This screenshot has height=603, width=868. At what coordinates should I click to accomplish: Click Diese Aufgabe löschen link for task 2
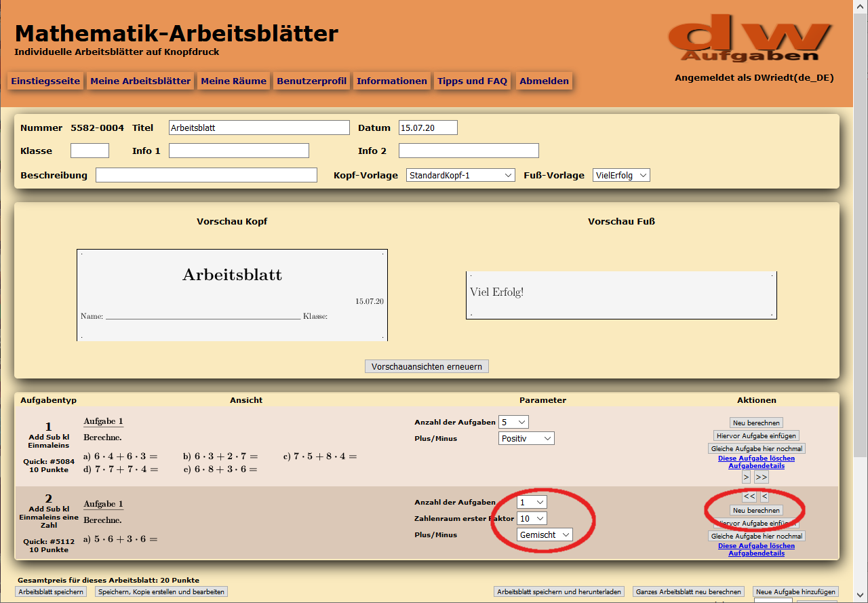756,546
